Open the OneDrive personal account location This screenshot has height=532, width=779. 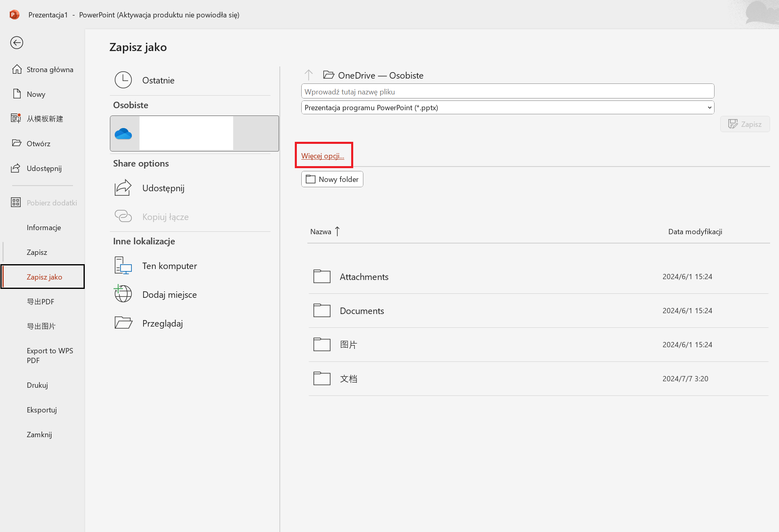pyautogui.click(x=194, y=133)
